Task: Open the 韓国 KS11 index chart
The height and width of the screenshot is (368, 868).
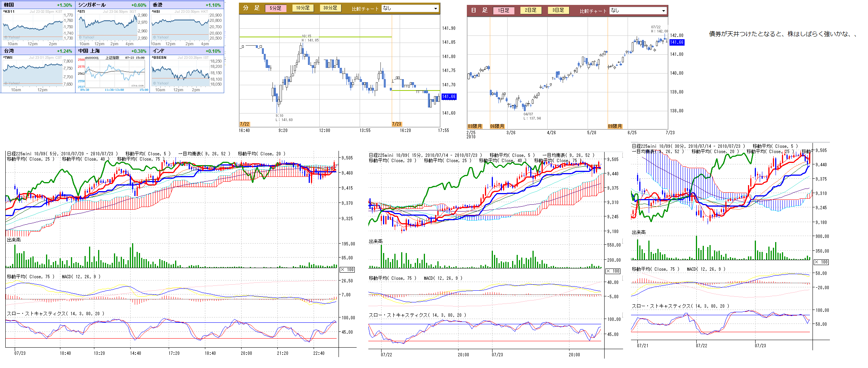Action: point(38,28)
